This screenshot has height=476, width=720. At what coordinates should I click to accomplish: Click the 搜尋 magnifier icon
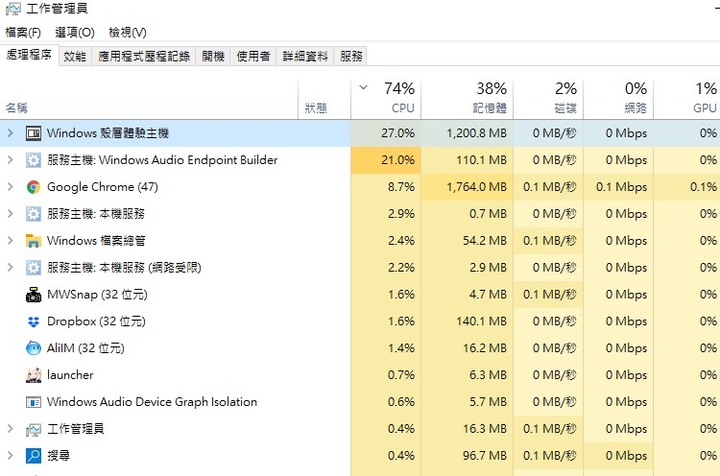pos(33,456)
